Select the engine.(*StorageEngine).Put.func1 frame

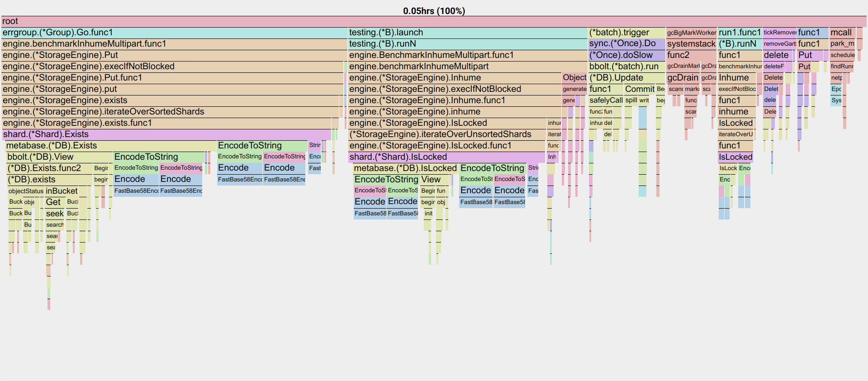point(172,78)
